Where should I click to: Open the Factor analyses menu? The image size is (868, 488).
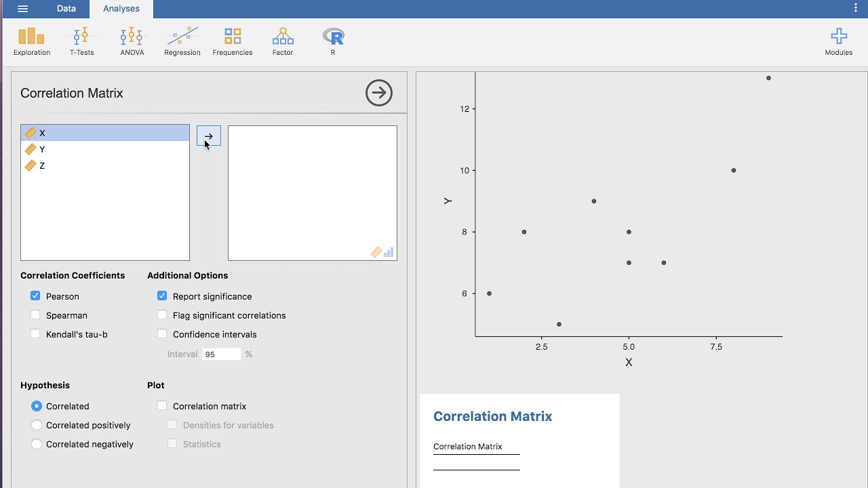click(283, 42)
